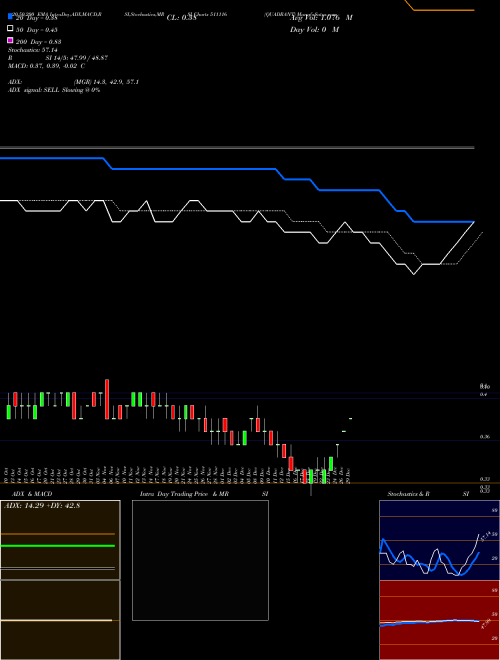
Task: Open the red RSI chart panel
Action: pos(439,620)
